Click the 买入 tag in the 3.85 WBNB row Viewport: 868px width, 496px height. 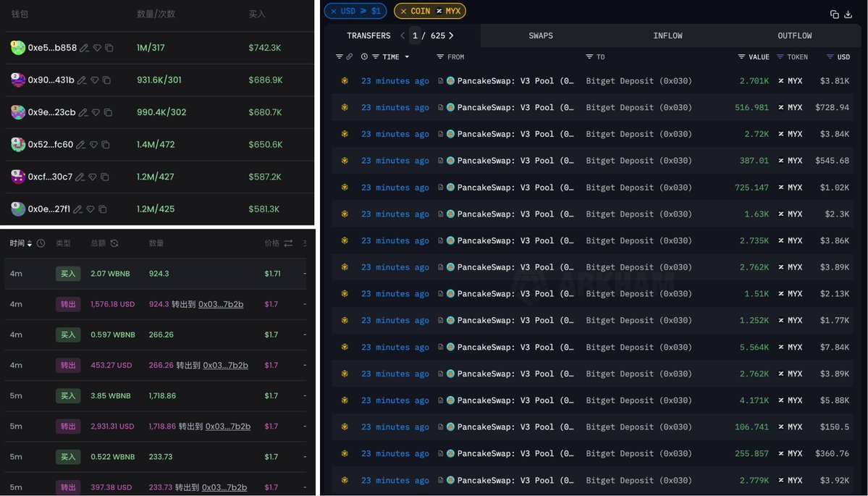(x=68, y=396)
